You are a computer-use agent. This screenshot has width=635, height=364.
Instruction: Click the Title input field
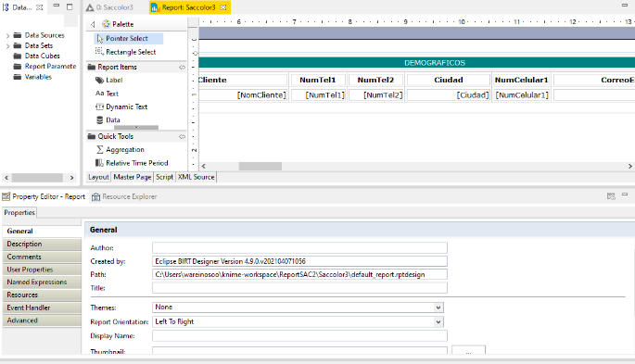[299, 288]
